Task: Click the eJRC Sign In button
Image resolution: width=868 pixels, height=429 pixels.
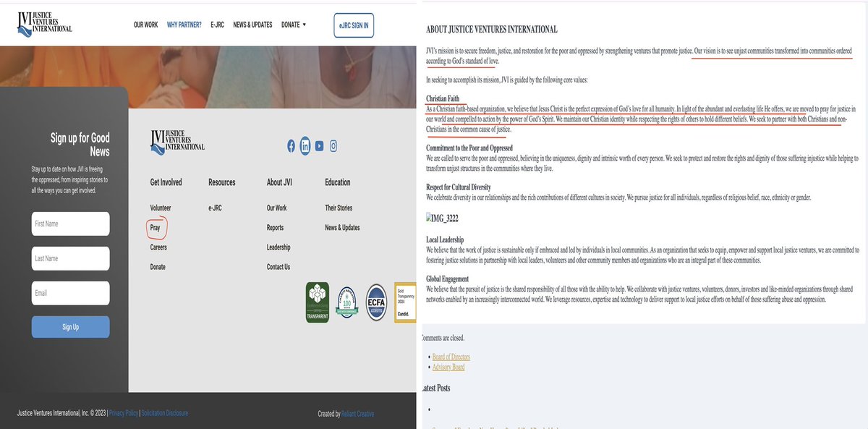Action: click(x=354, y=25)
